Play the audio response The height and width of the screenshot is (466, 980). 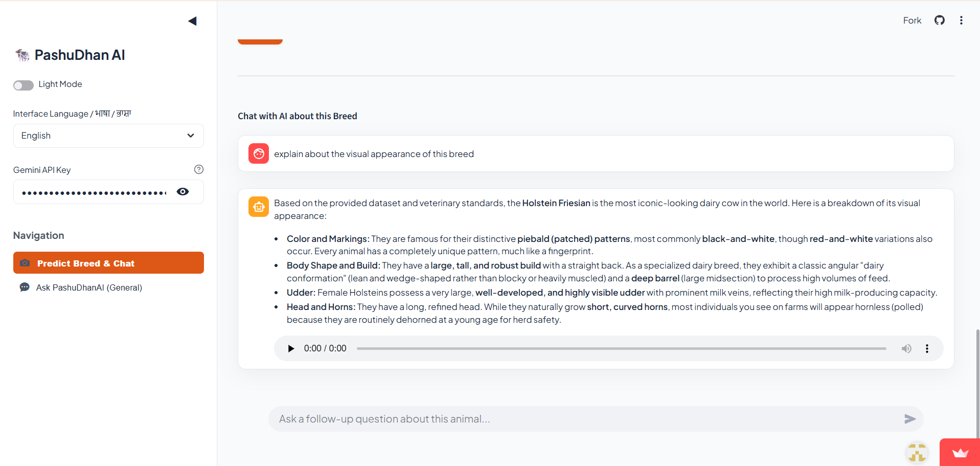(291, 348)
